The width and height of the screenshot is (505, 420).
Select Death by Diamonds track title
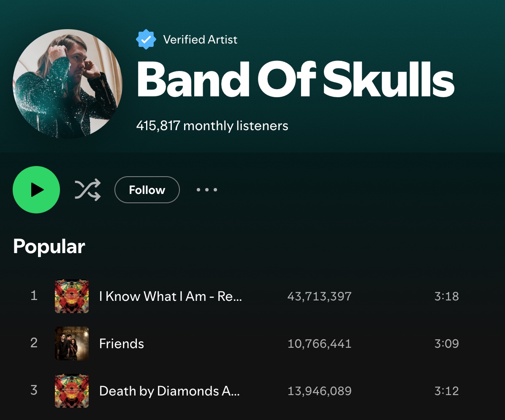coord(169,391)
